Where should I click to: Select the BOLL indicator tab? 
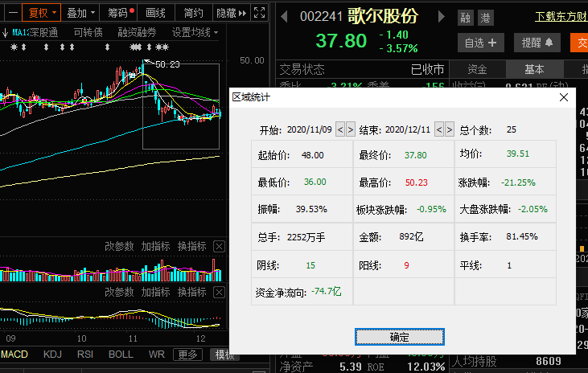point(121,355)
